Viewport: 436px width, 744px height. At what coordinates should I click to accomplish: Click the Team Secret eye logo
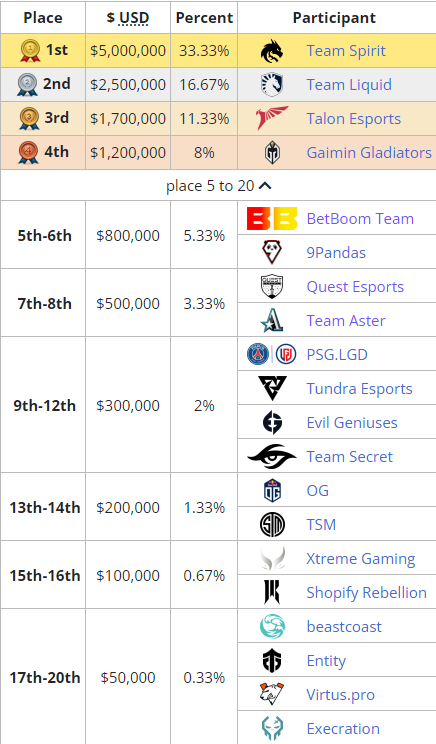(x=272, y=456)
